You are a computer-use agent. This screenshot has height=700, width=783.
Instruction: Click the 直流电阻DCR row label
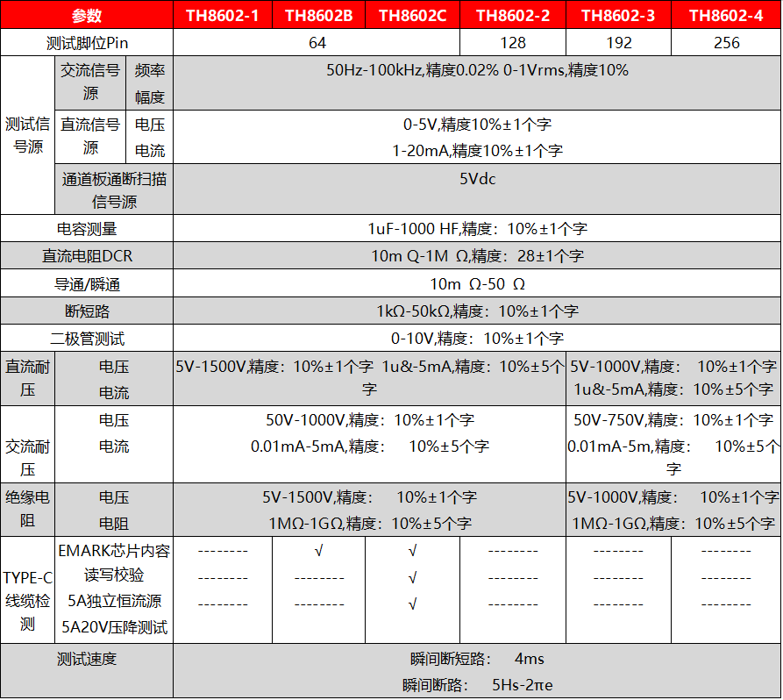(87, 256)
